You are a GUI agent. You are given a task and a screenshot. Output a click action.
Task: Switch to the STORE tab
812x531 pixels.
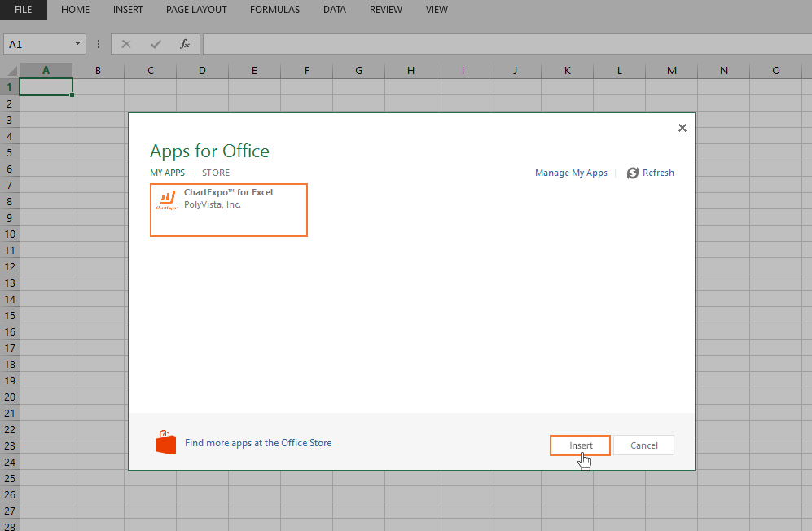pyautogui.click(x=216, y=173)
